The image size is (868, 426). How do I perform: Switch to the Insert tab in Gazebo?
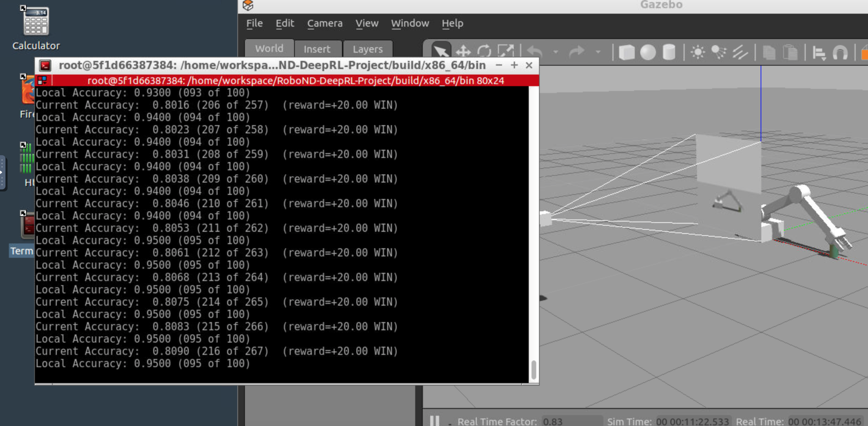point(317,49)
